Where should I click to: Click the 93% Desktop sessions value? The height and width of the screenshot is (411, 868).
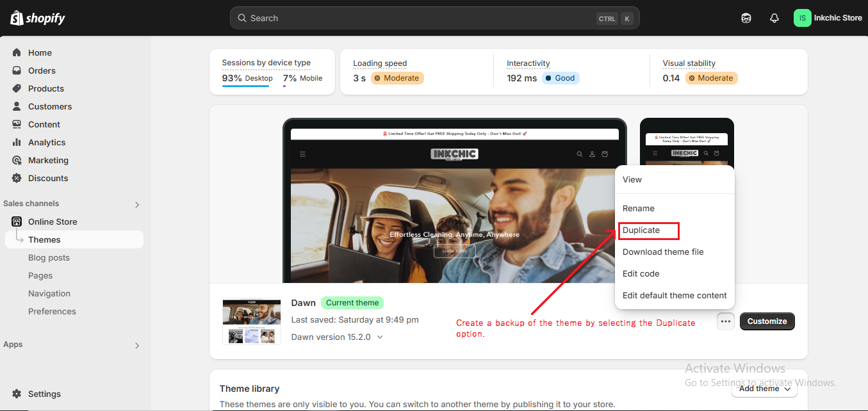pyautogui.click(x=247, y=78)
